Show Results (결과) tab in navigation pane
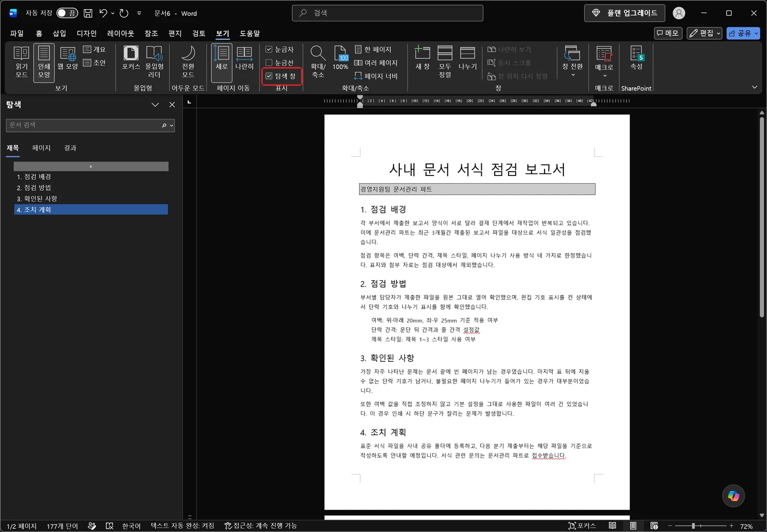The image size is (767, 532). click(70, 148)
